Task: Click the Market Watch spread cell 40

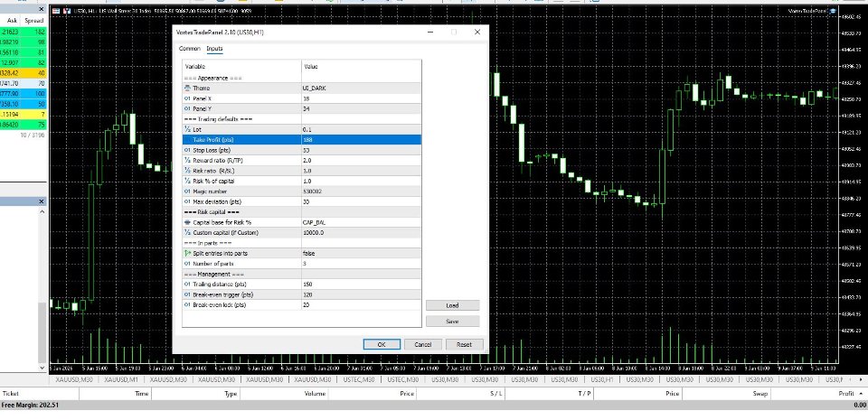Action: click(x=35, y=73)
